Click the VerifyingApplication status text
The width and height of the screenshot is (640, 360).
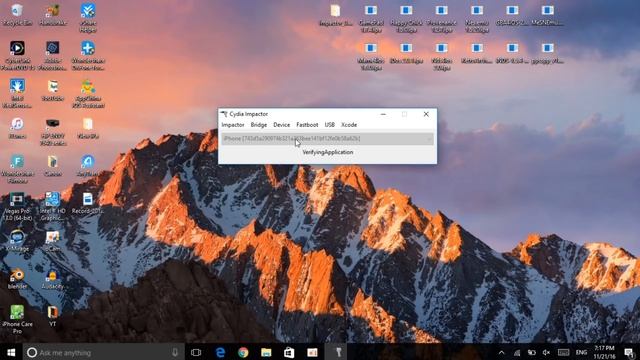328,152
